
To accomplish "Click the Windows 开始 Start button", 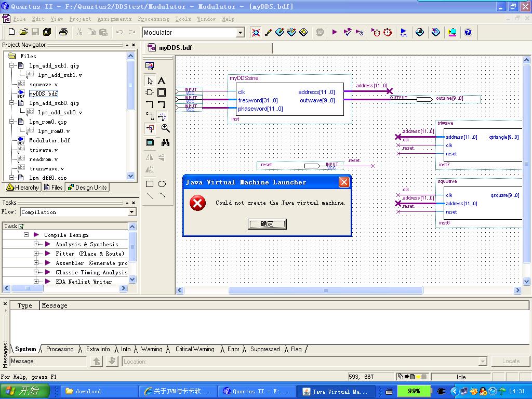I will click(x=24, y=391).
